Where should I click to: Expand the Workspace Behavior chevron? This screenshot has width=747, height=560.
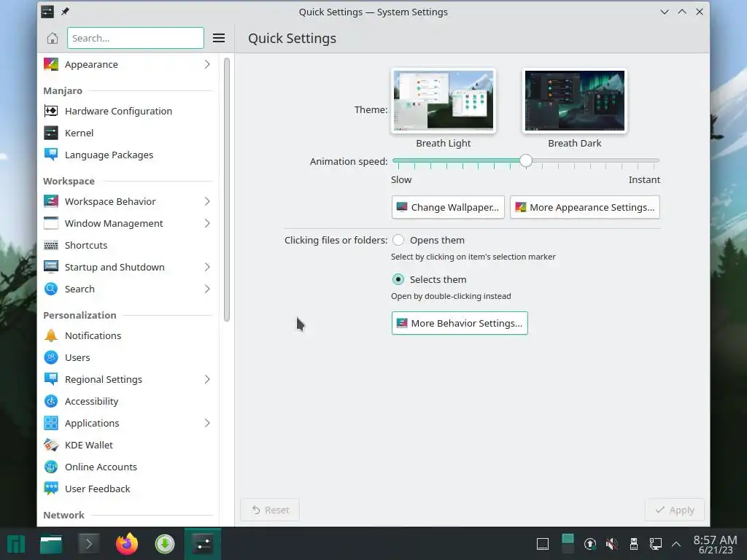207,201
